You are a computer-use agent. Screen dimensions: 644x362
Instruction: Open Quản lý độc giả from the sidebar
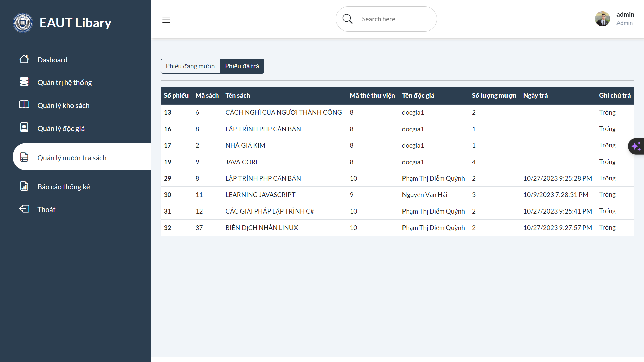(61, 128)
